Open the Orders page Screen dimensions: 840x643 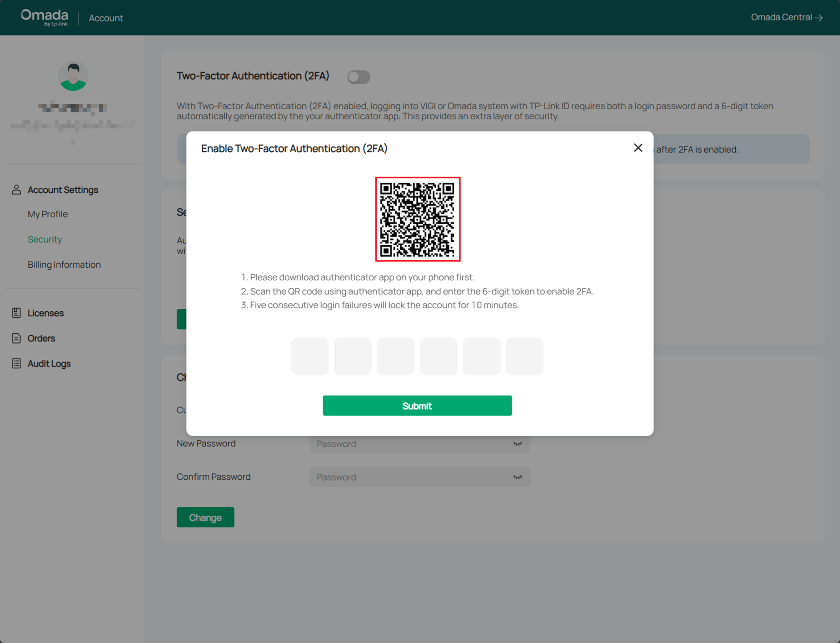(41, 338)
